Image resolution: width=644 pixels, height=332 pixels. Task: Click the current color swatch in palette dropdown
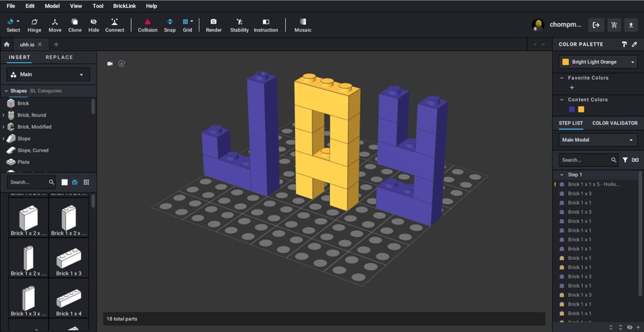565,62
